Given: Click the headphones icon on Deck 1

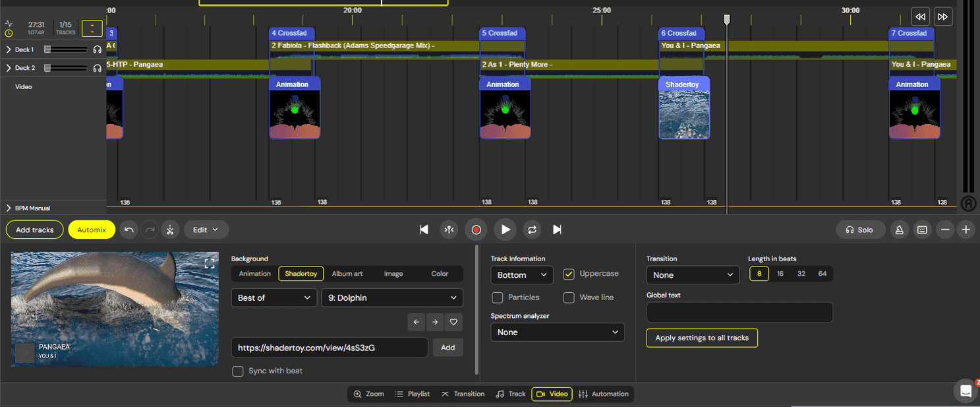Looking at the screenshot, I should point(98,48).
